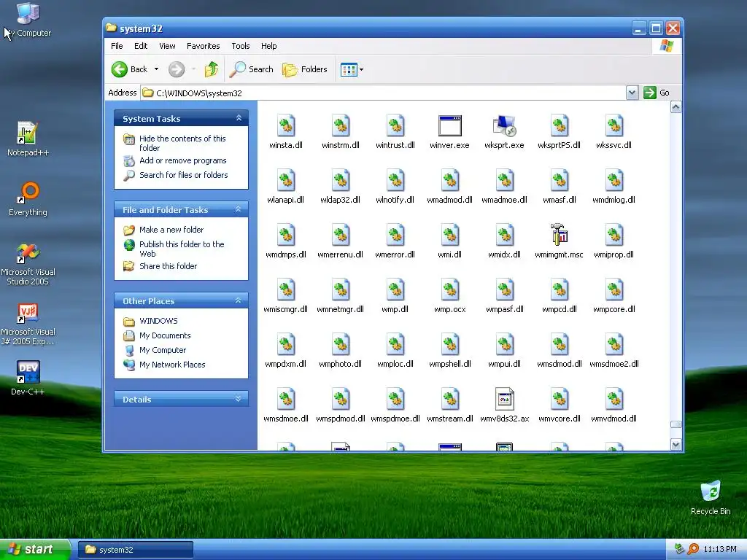
Task: Open My Documents from Other Places
Action: [165, 335]
